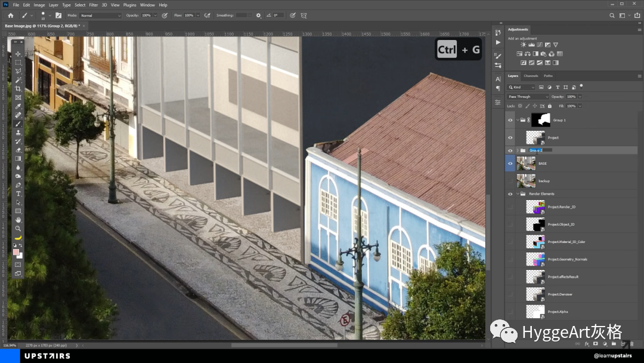
Task: Show the Project.Render_ID layer
Action: (x=510, y=207)
